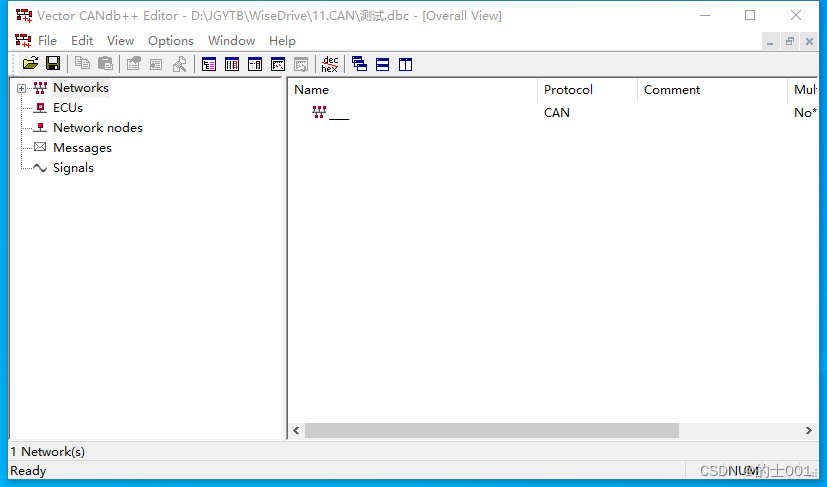Sort by the Name column header
The image size is (827, 487).
coord(412,90)
